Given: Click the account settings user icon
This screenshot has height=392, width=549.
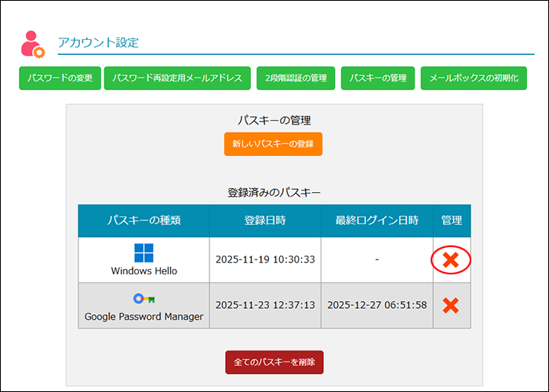Looking at the screenshot, I should 32,44.
